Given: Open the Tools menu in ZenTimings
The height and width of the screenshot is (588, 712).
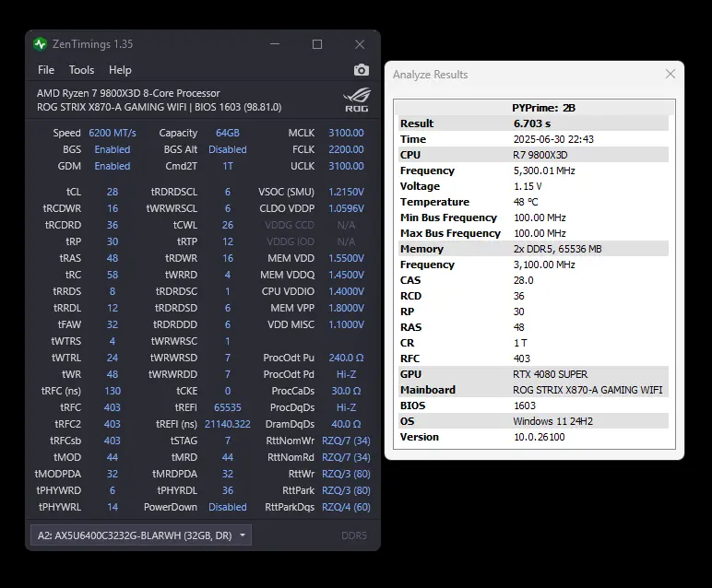Looking at the screenshot, I should (82, 70).
